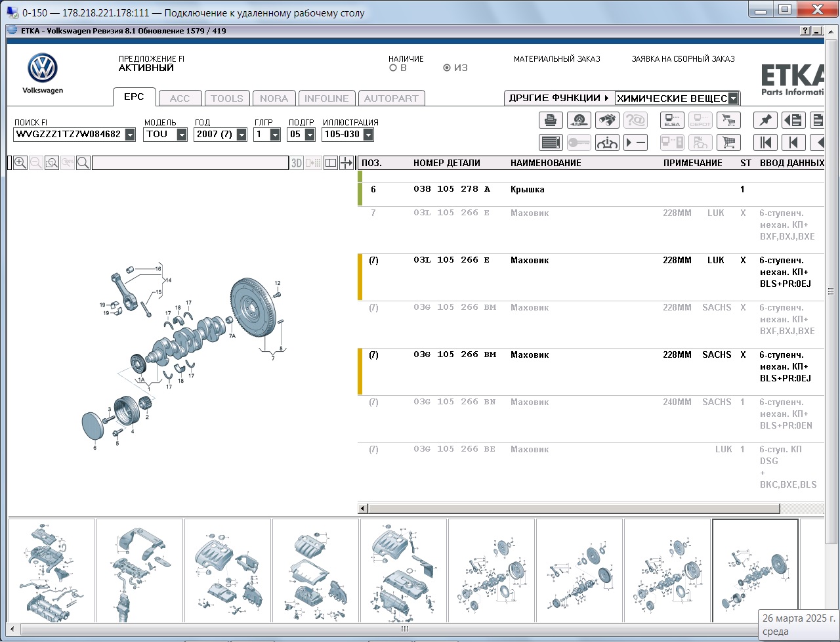
Task: Click the МАТЕРИАЛЬНЫЙ ЗАКАЗ label
Action: 557,59
